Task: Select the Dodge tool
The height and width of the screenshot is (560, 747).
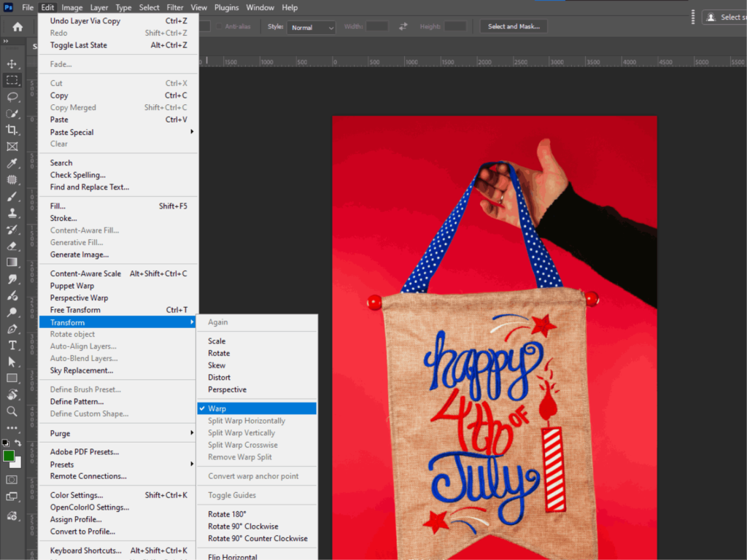Action: point(12,312)
